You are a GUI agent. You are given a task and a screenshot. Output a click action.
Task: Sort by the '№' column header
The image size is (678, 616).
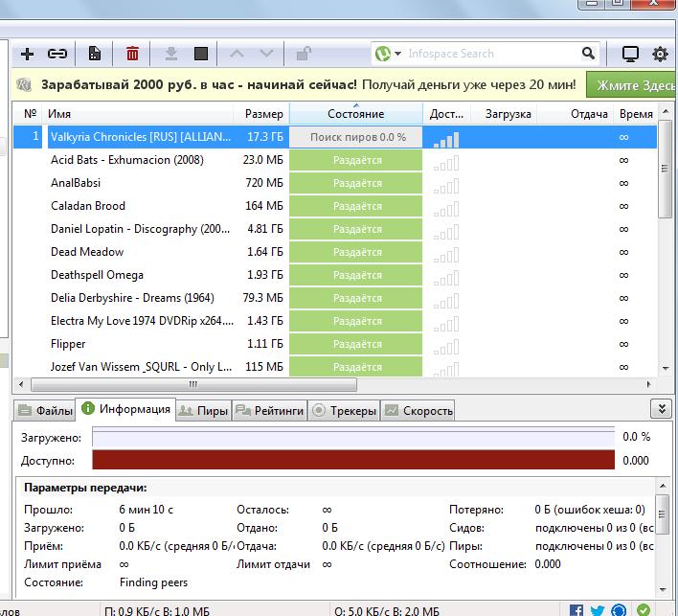point(30,114)
